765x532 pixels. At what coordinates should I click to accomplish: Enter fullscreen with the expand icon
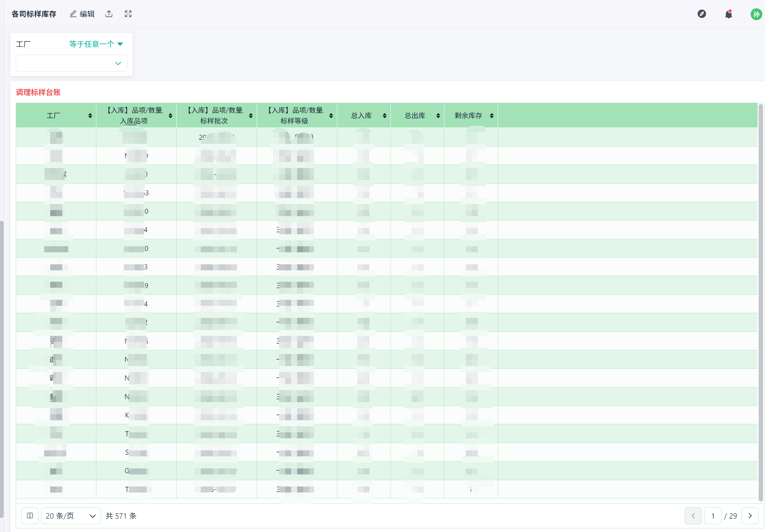128,14
